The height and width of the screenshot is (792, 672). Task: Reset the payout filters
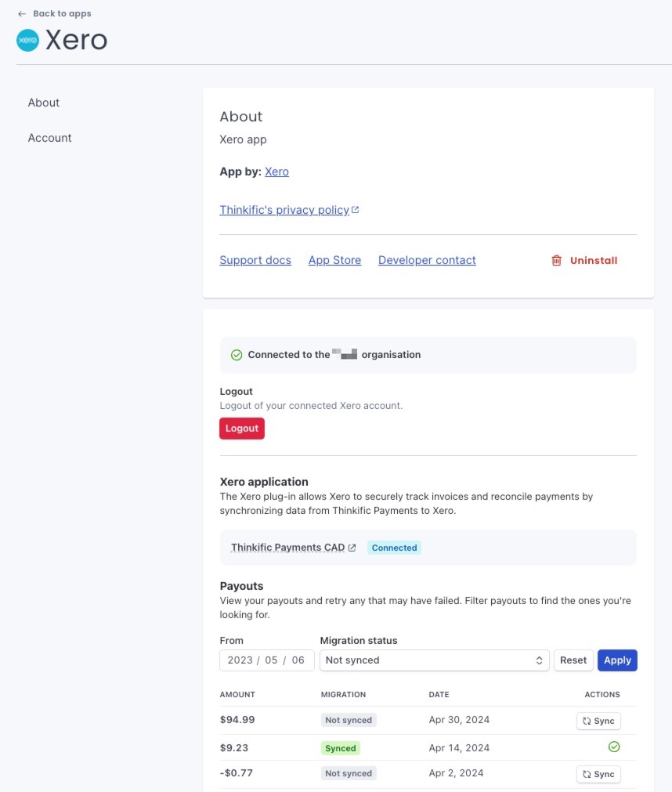573,660
